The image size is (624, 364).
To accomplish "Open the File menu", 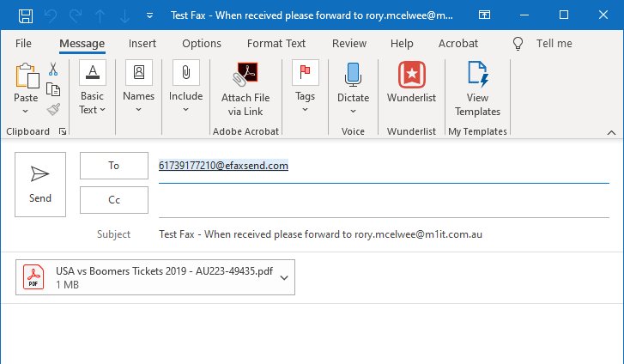I will (x=23, y=44).
